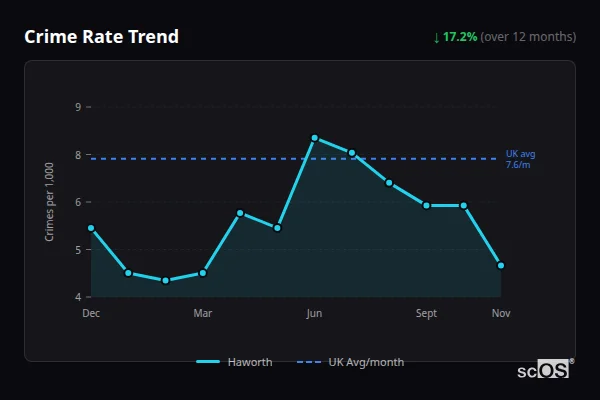
Task: Click the 'Crimes per 1,000' axis title
Action: (x=49, y=202)
